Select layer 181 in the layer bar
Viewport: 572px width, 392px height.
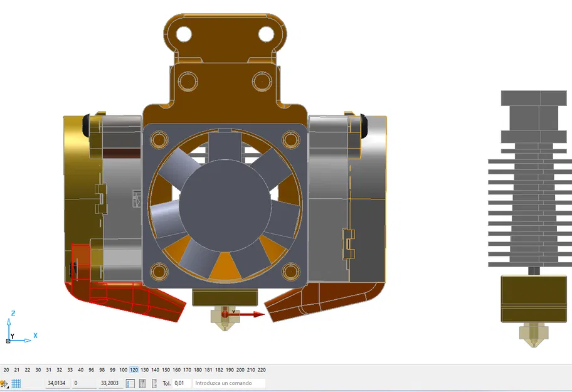pos(208,370)
